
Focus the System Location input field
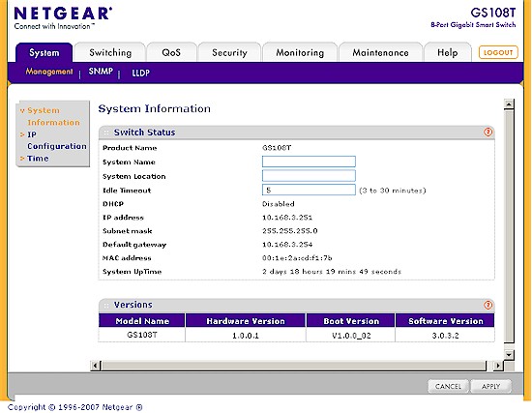click(309, 176)
